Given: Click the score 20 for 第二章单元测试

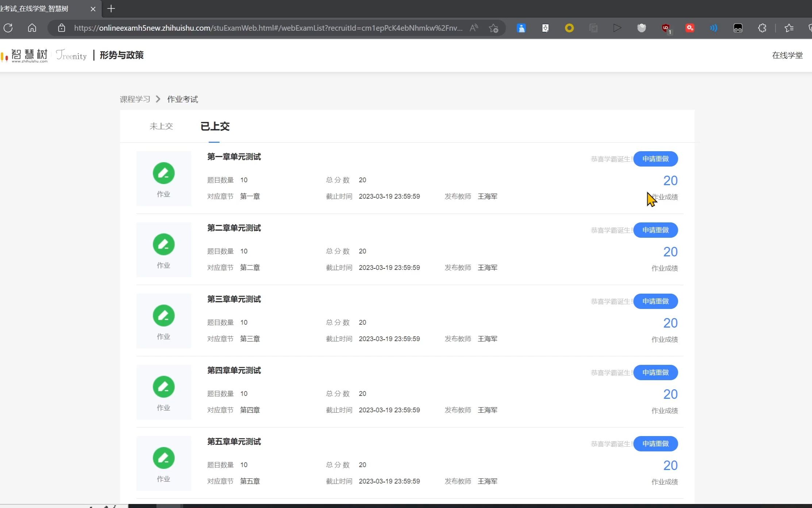Looking at the screenshot, I should [x=670, y=252].
